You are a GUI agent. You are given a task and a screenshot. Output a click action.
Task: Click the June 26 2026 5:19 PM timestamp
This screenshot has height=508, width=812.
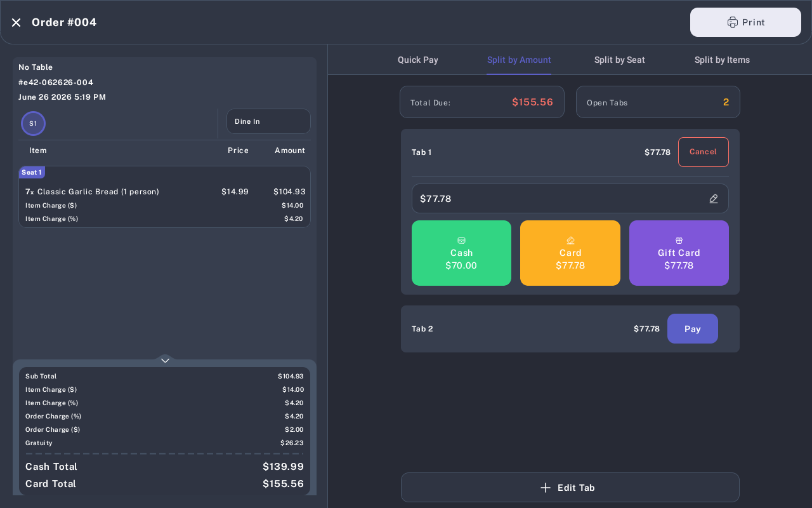[62, 97]
